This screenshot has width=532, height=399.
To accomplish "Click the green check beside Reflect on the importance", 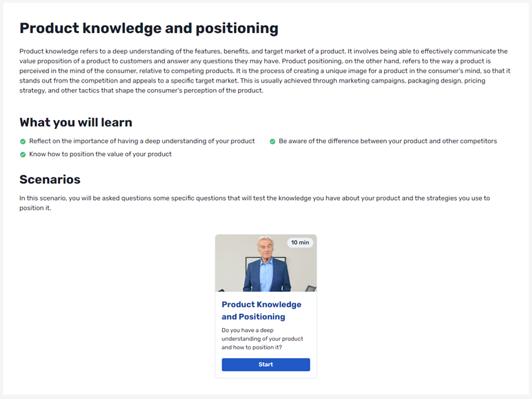I will click(x=23, y=141).
